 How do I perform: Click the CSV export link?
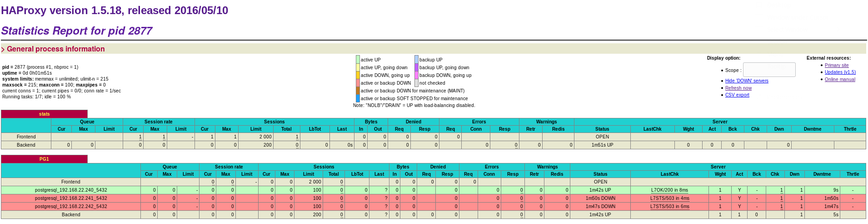[737, 95]
